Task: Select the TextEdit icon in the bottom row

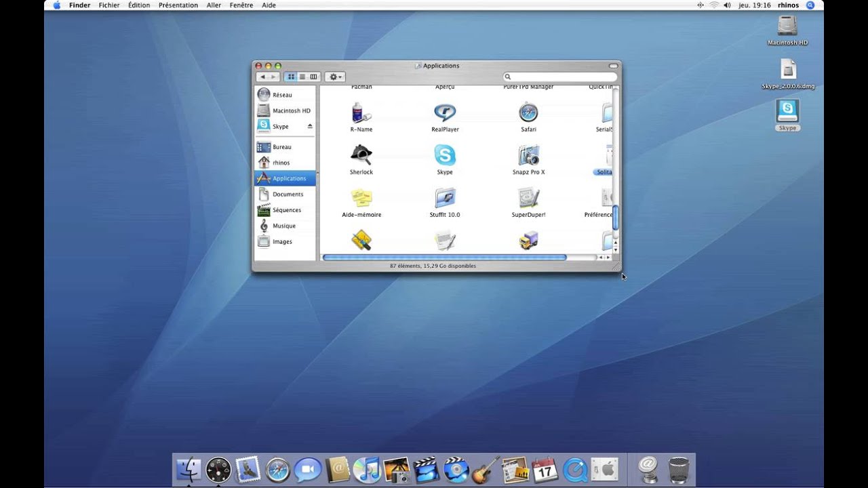Action: tap(445, 240)
